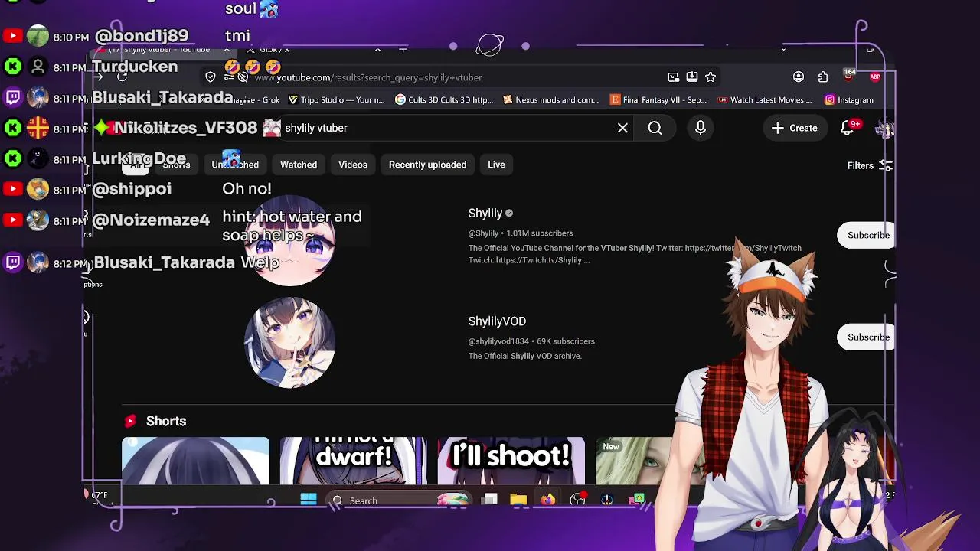Viewport: 980px width, 551px height.
Task: Open the Tripo Studio bookmark
Action: click(336, 99)
